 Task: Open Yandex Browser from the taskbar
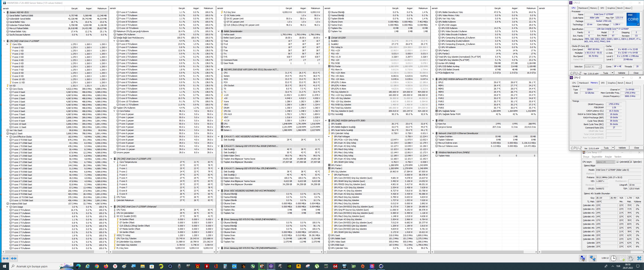(115, 266)
